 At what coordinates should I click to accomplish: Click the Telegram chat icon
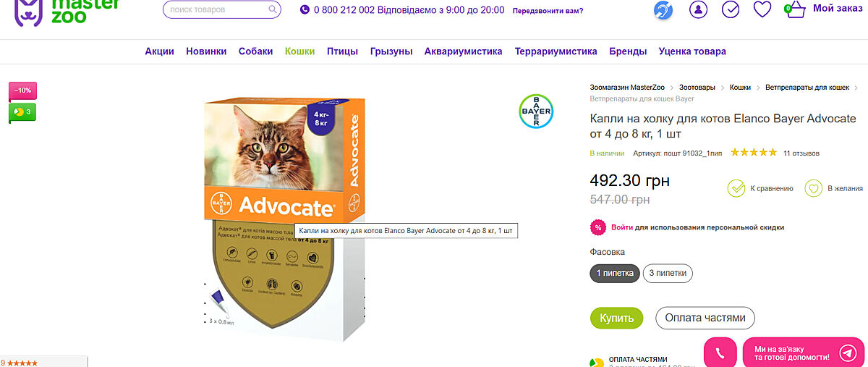(848, 353)
